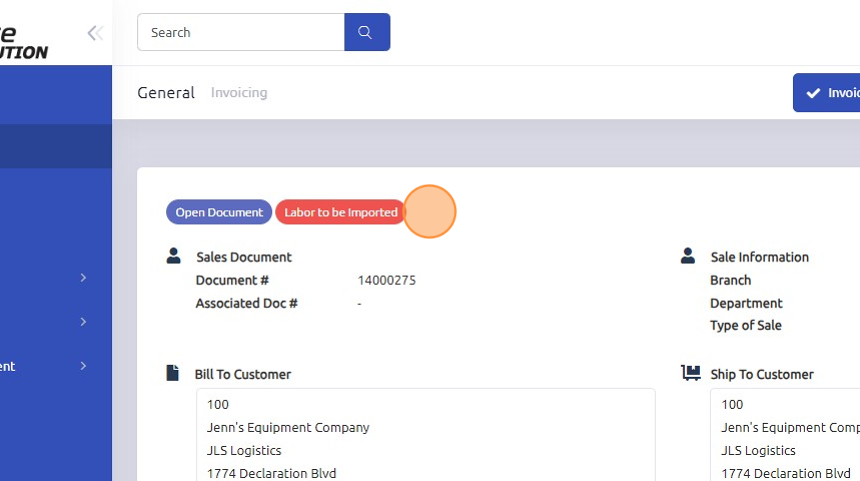The image size is (860, 481).
Task: Expand the second sidebar chevron item
Action: tap(84, 322)
